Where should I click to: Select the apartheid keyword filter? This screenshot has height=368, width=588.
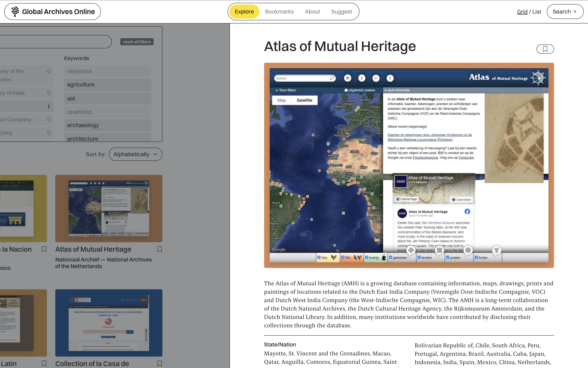pos(108,112)
